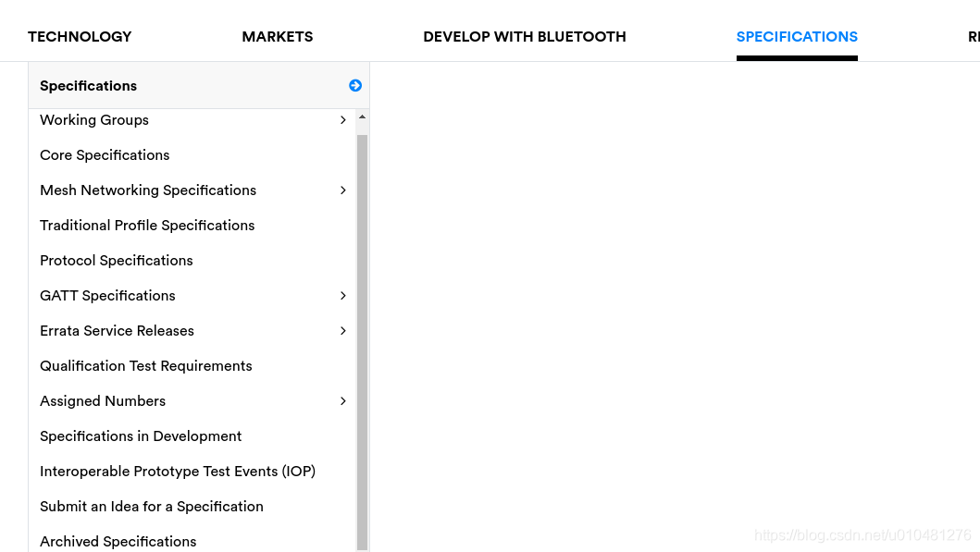Select the Specifications navigation tab
This screenshot has height=552, width=980.
[x=797, y=37]
